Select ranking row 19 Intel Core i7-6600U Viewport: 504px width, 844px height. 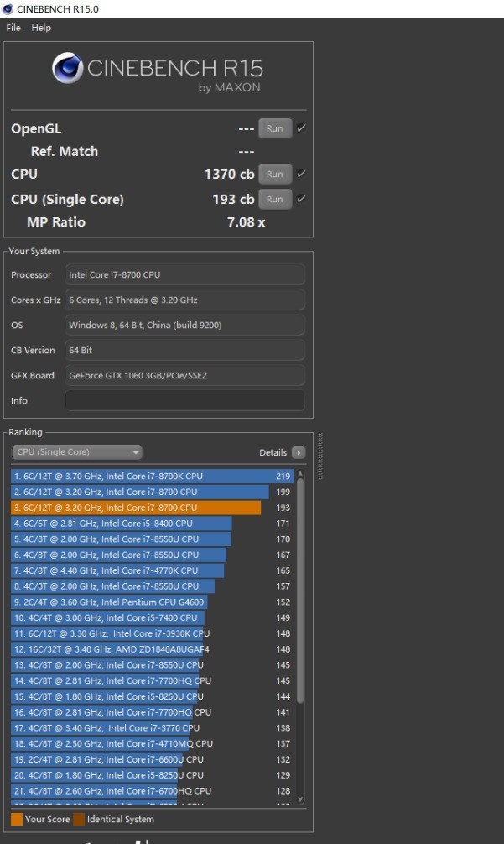coord(153,759)
